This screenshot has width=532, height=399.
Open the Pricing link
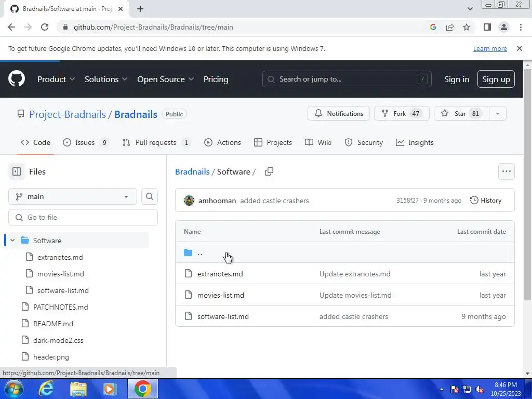(216, 79)
